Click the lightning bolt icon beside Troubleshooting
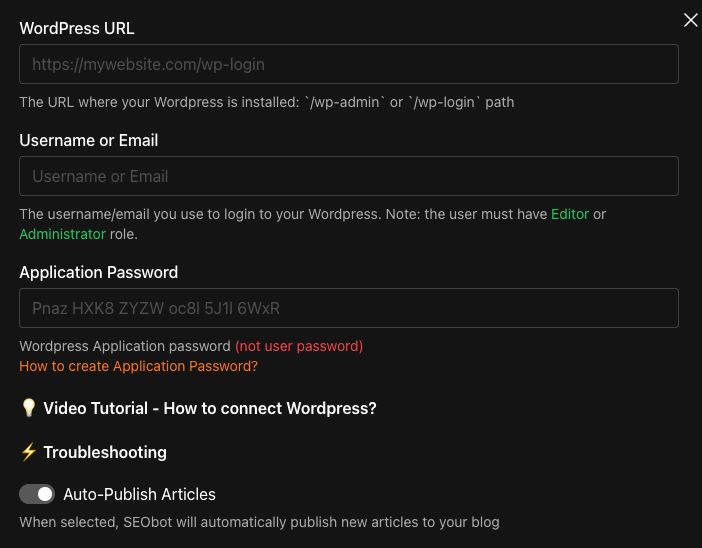Viewport: 702px width, 548px height. (x=29, y=452)
